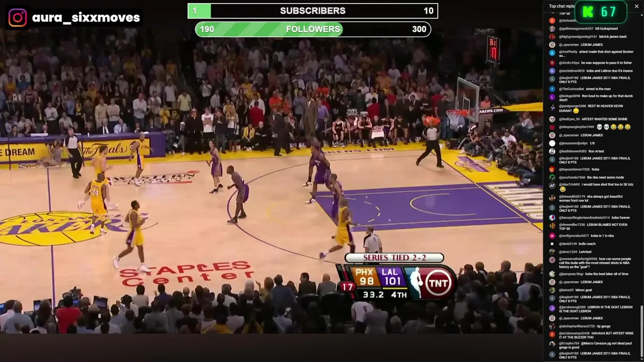
Task: Click @hansyelikoglorianolimahelu2414's avatar
Action: point(552,218)
